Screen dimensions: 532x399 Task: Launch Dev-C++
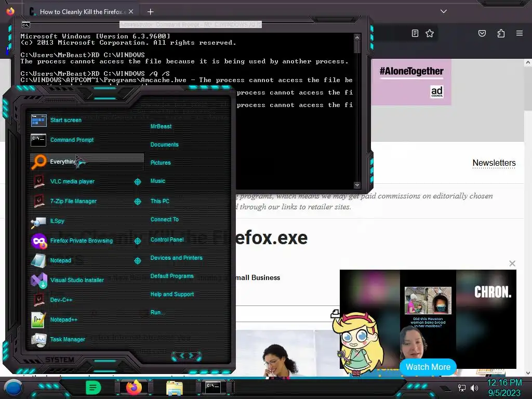click(87, 300)
